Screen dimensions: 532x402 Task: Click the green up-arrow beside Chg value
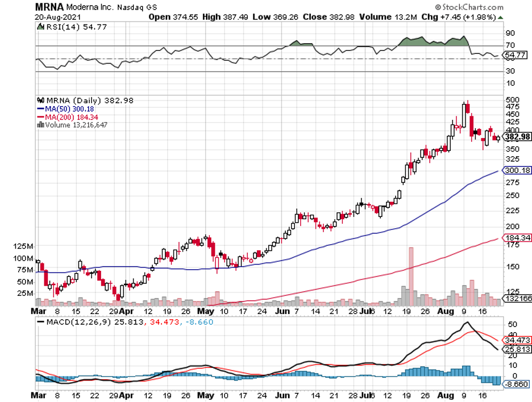(x=500, y=17)
